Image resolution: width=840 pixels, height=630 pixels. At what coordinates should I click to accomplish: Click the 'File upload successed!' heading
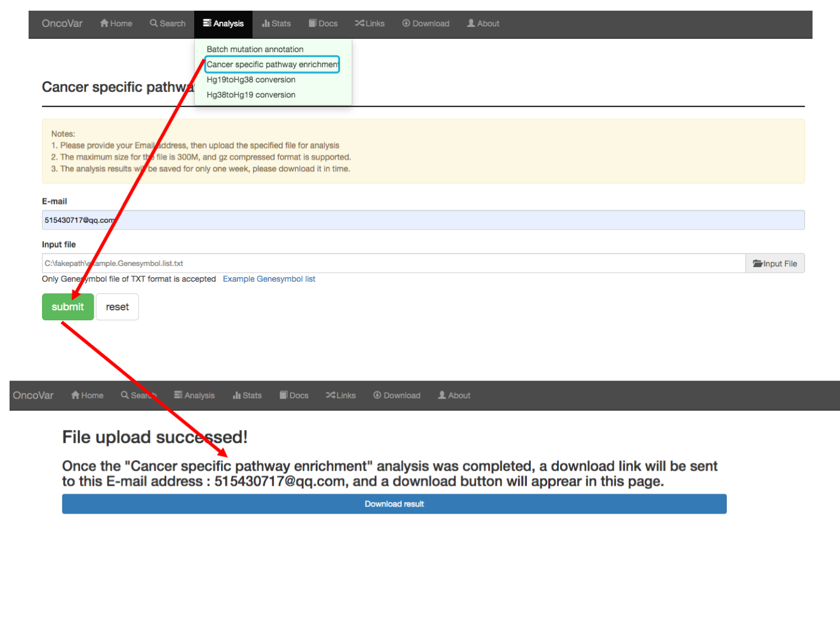(155, 437)
